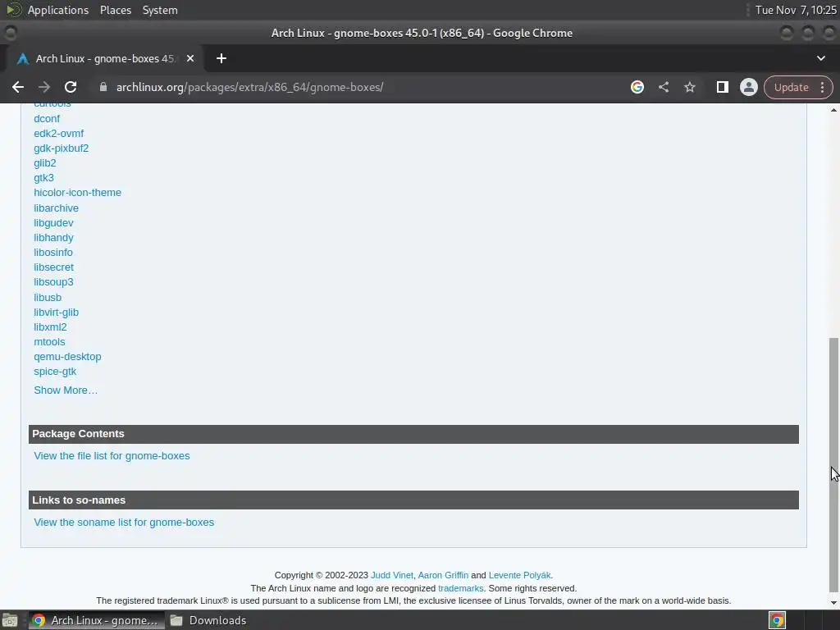840x630 pixels.
Task: Click the scrollbar up arrow
Action: 833,110
